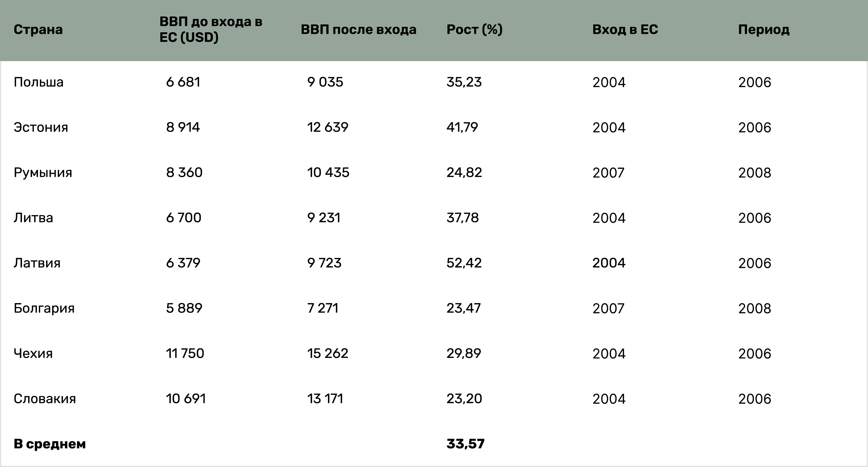868x467 pixels.
Task: Select the "ВВП после входа" column header
Action: pyautogui.click(x=359, y=30)
